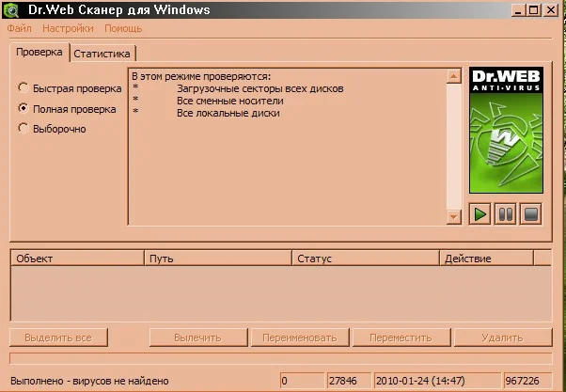Close the Dr.Web scanner window
This screenshot has width=566, height=392.
point(551,10)
